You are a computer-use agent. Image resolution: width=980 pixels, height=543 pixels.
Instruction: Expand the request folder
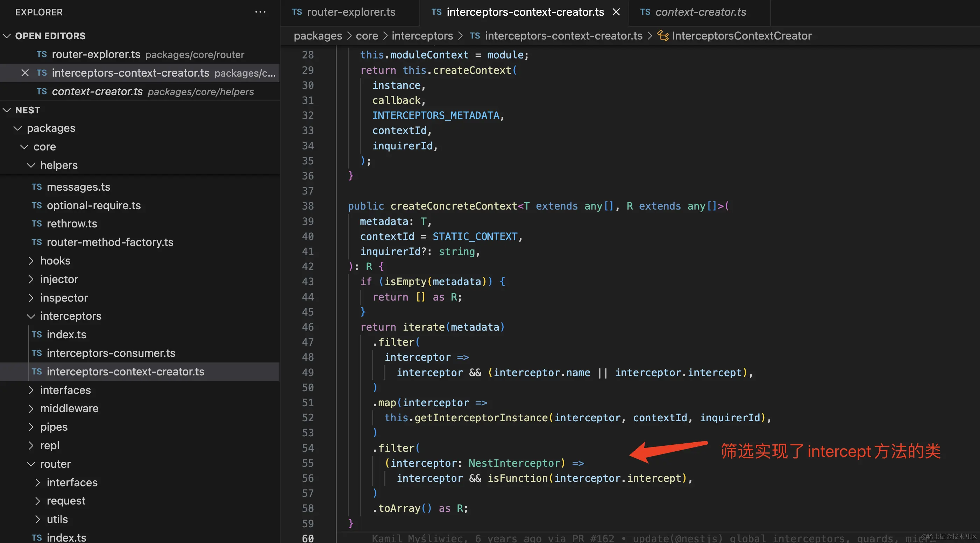[x=38, y=501]
